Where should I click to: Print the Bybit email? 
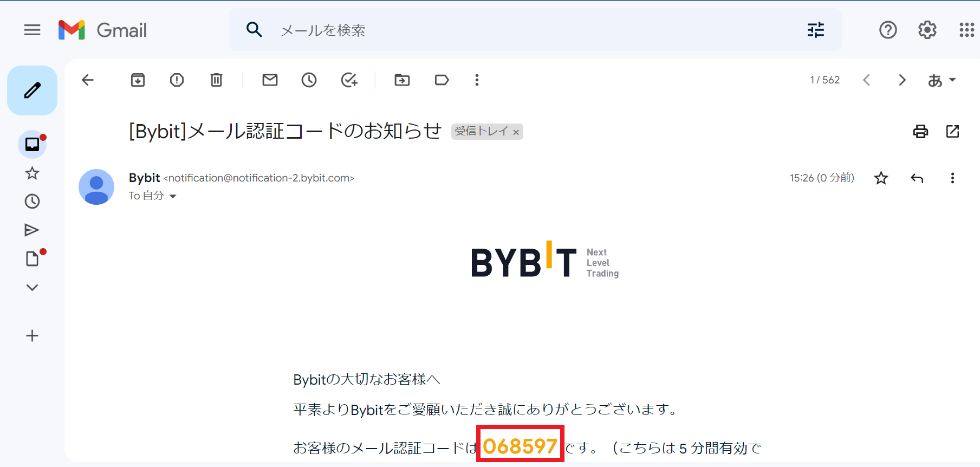920,131
